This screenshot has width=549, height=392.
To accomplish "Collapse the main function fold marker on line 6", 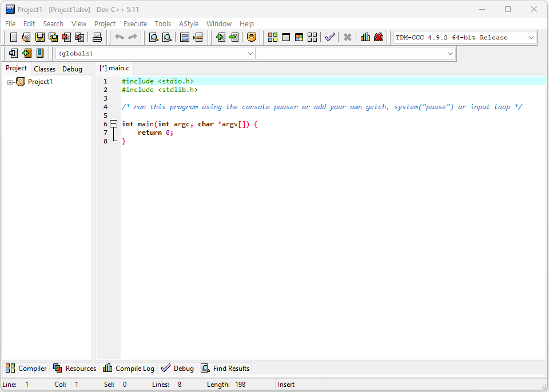I will coord(113,123).
